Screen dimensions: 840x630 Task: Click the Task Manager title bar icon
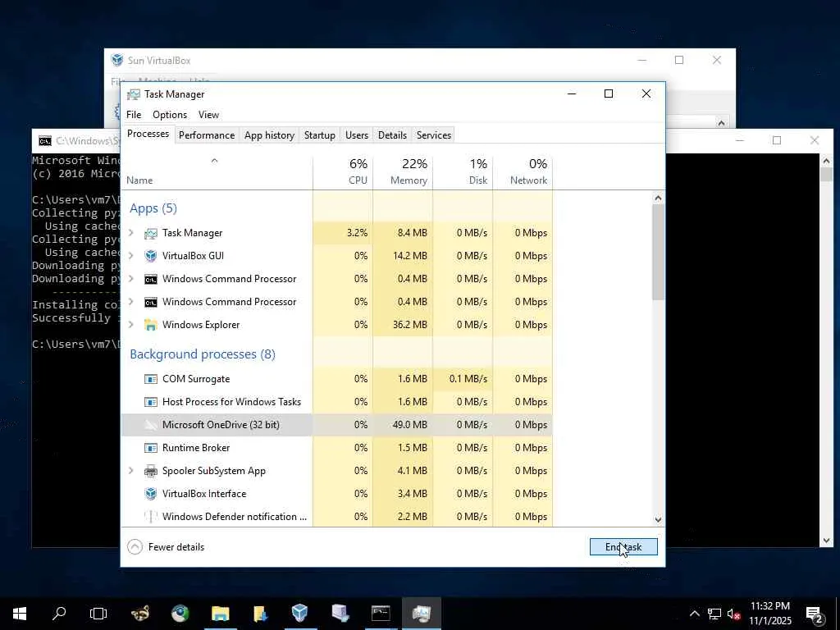[134, 94]
